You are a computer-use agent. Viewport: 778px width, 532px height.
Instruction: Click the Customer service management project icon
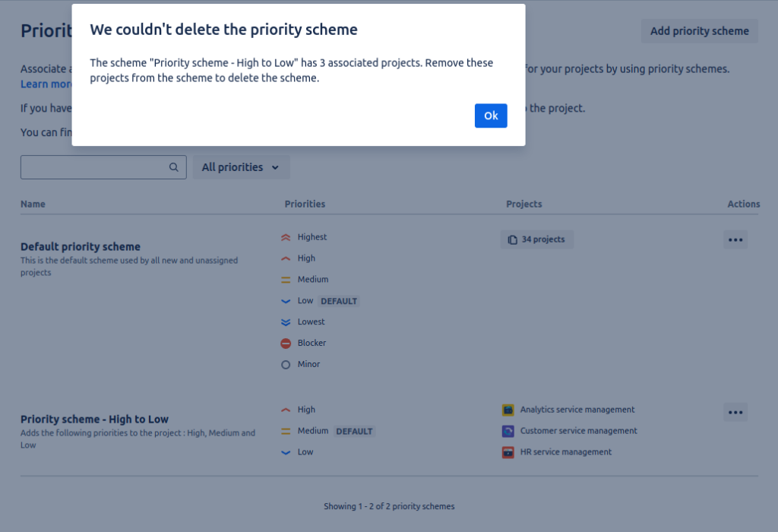508,431
